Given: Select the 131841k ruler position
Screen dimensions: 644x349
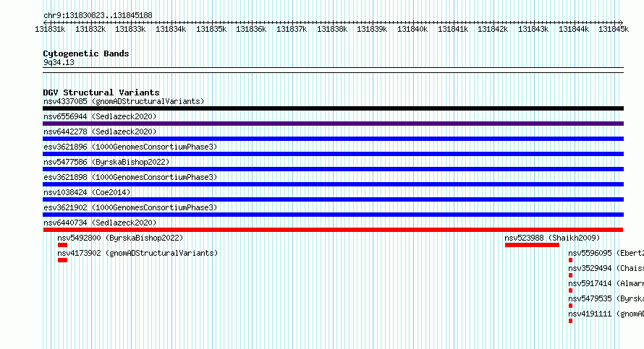Looking at the screenshot, I should (x=452, y=29).
